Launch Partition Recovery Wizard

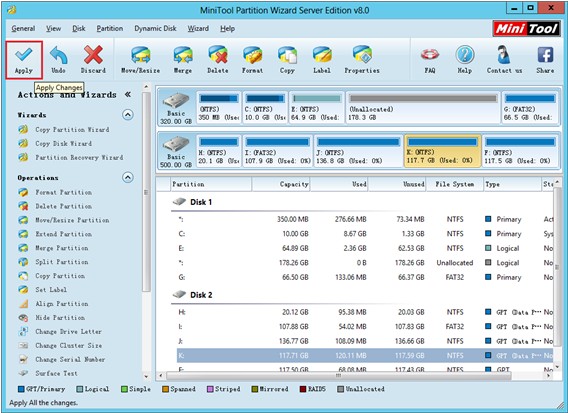pos(79,158)
